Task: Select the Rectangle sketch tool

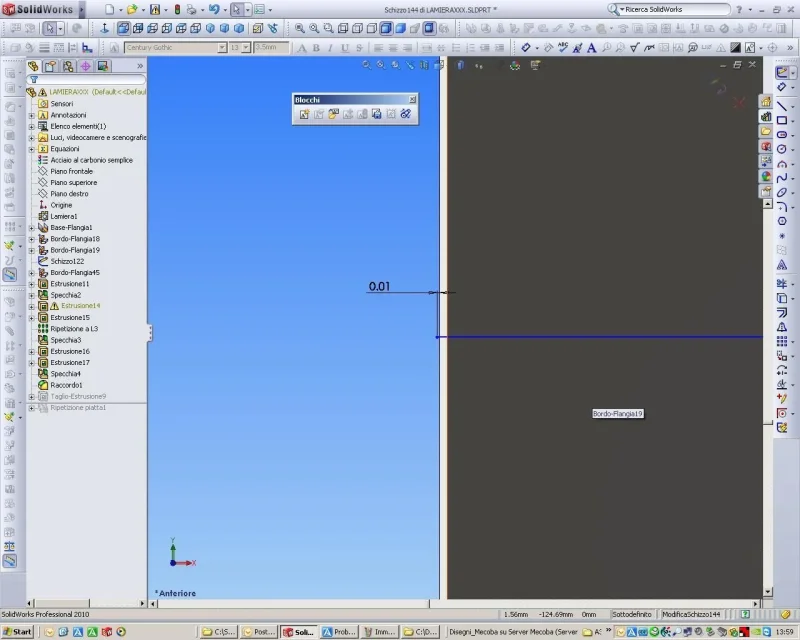Action: tap(782, 120)
